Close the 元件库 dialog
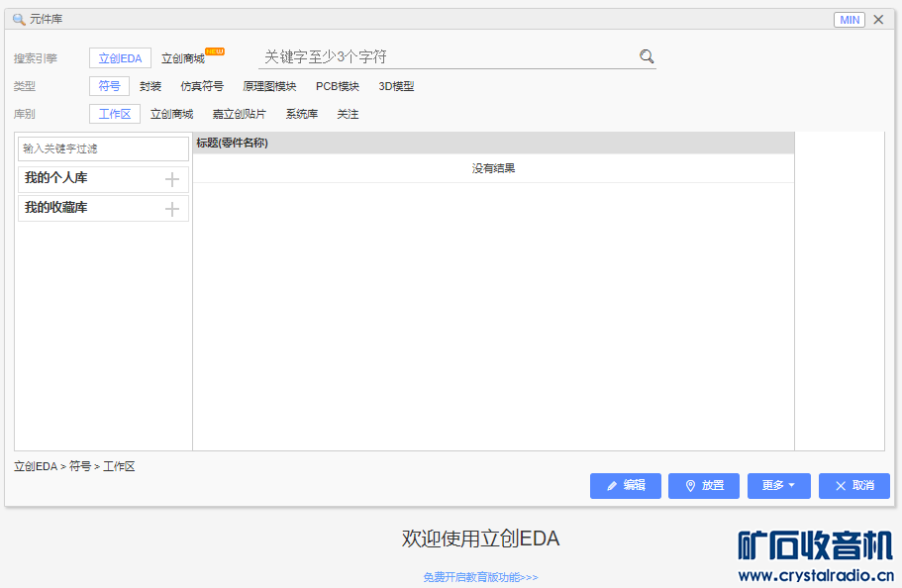902x588 pixels. point(878,20)
